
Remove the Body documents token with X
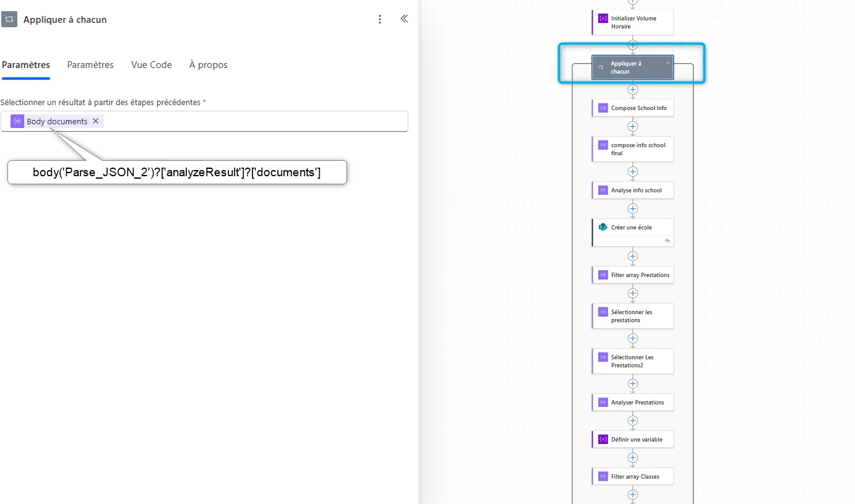pyautogui.click(x=96, y=121)
